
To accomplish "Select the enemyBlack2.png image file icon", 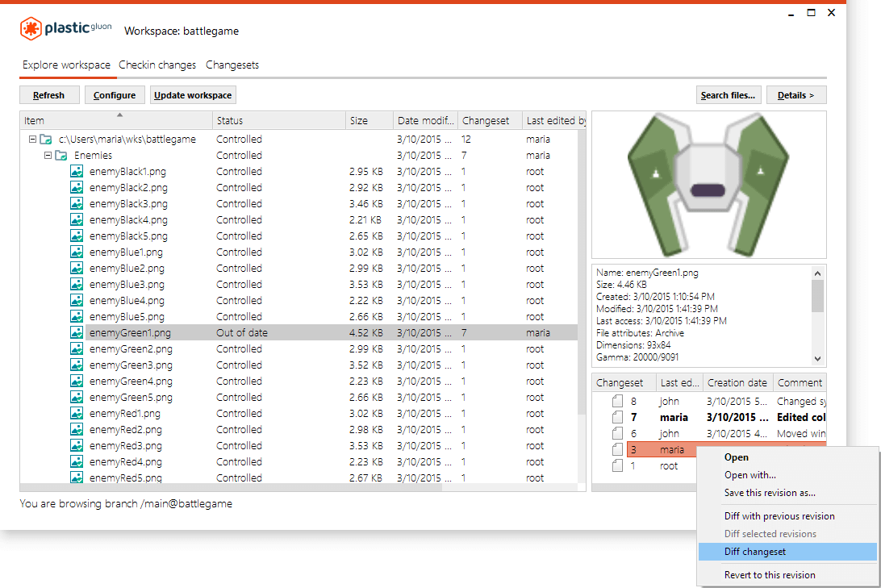I will click(x=77, y=188).
